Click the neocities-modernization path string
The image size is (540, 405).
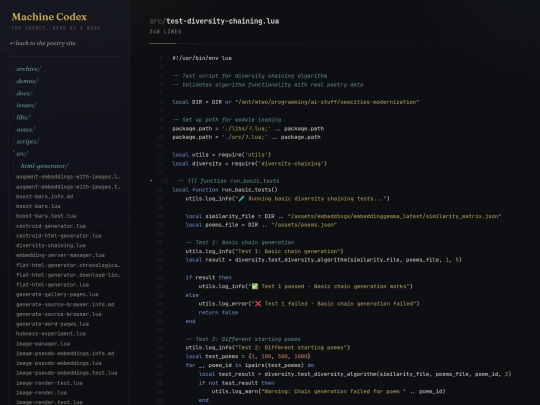[x=327, y=102]
